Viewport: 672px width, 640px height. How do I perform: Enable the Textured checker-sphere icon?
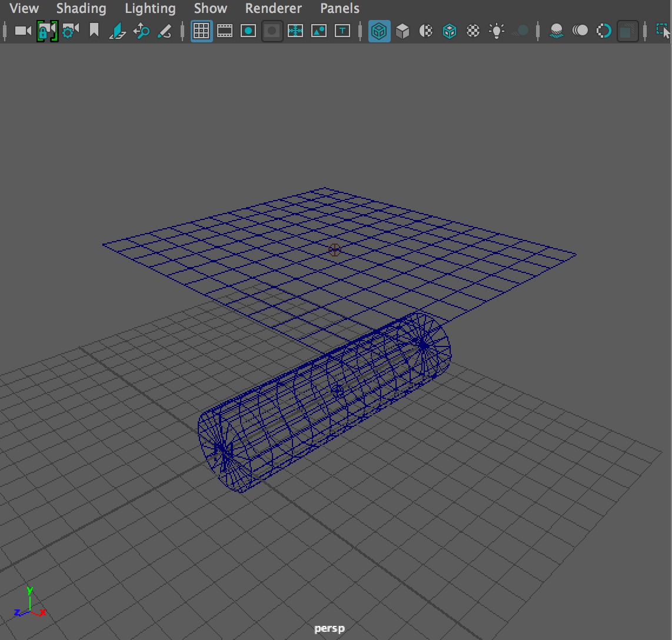[473, 31]
